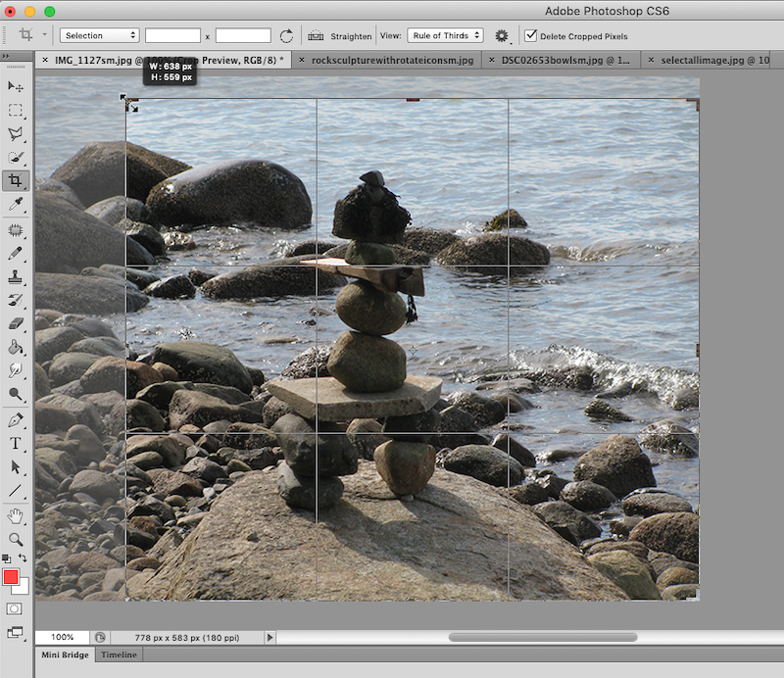784x678 pixels.
Task: Swap foreground and background colors
Action: 23,557
